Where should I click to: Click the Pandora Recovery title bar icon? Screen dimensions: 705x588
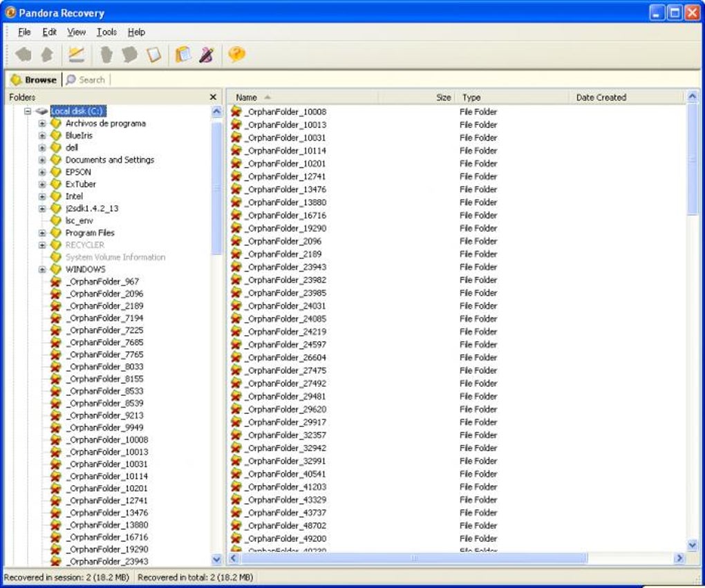(x=10, y=12)
